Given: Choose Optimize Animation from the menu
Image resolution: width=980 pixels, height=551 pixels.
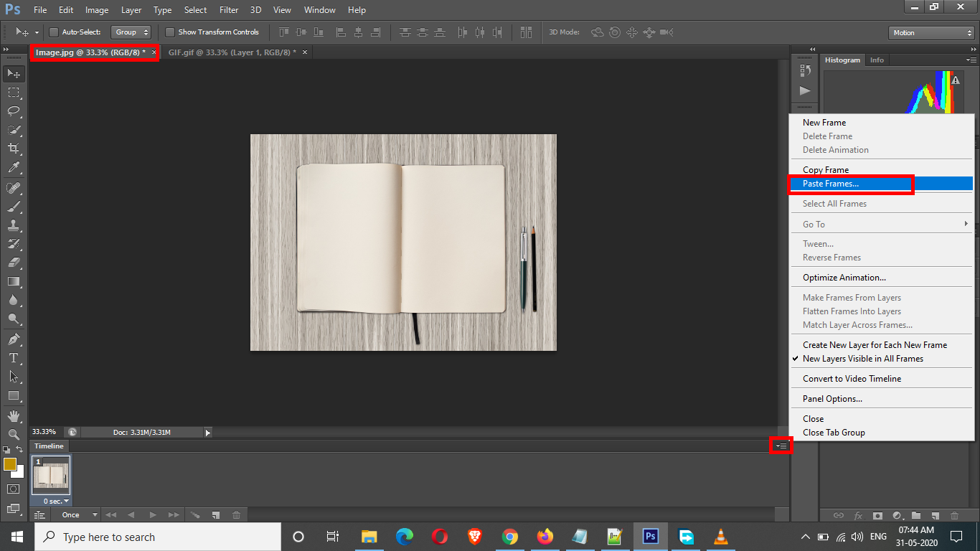Looking at the screenshot, I should click(x=844, y=278).
